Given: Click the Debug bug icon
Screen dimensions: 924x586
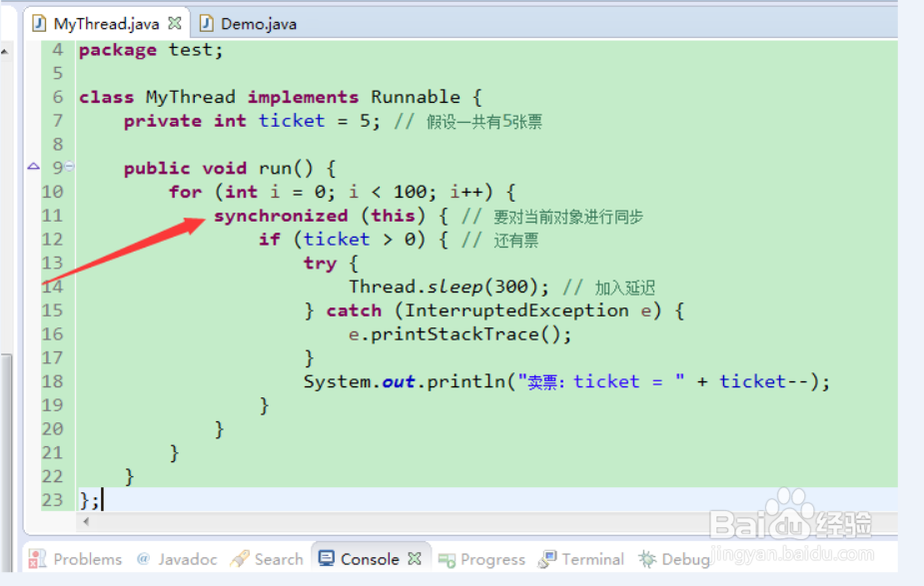Looking at the screenshot, I should 647,559.
